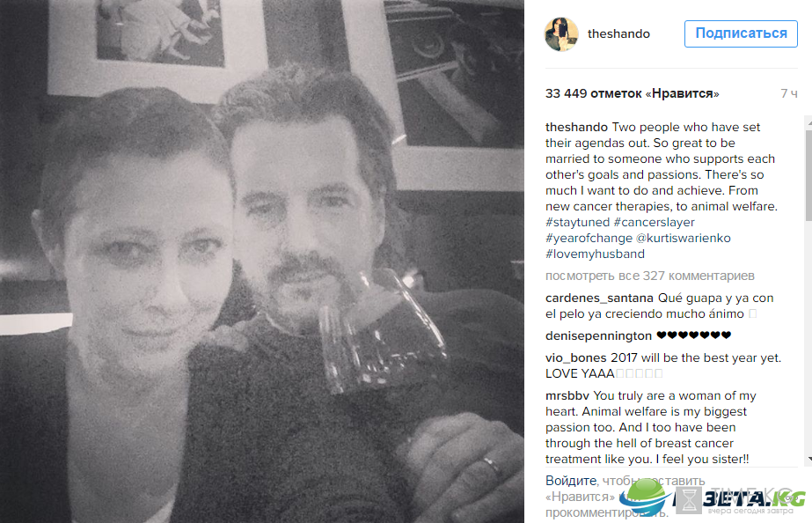Open commenter vio_bones profile

[576, 357]
